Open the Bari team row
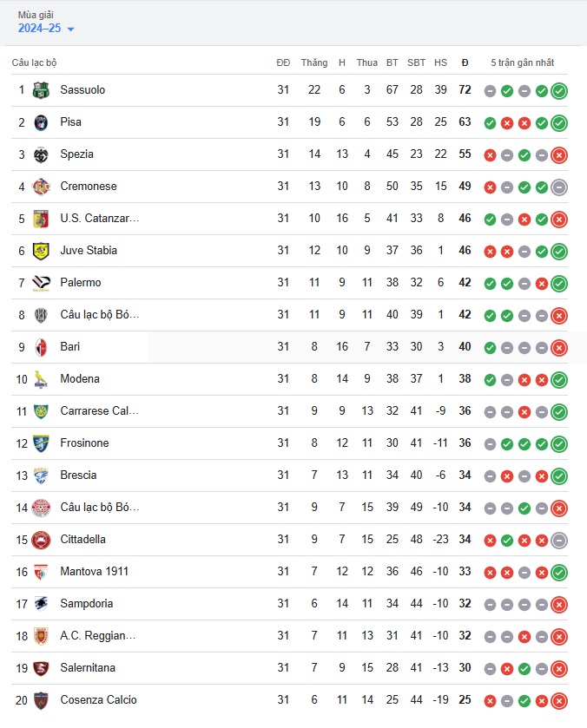The height and width of the screenshot is (728, 587). pos(289,347)
